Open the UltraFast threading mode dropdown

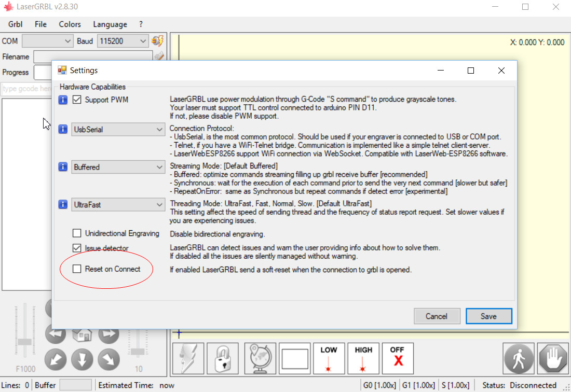click(118, 205)
